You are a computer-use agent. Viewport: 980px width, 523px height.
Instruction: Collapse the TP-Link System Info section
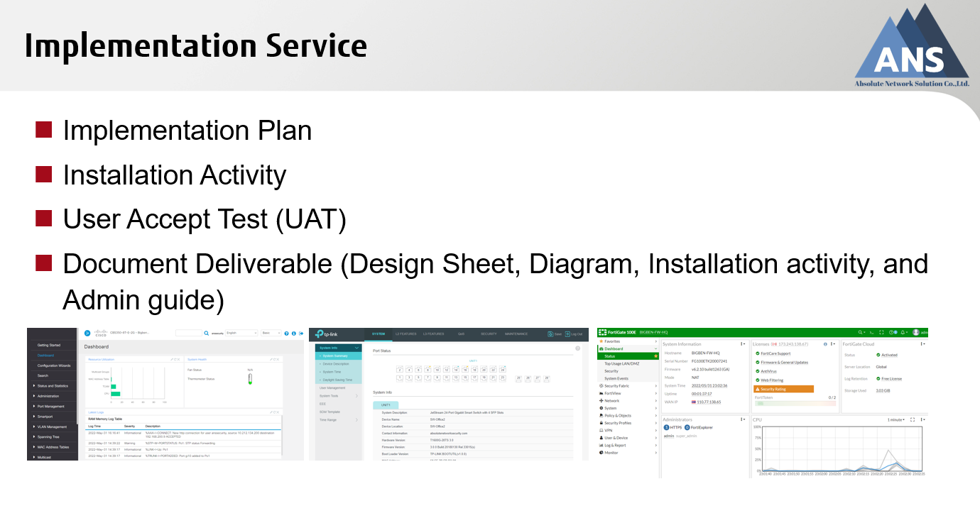tap(338, 348)
